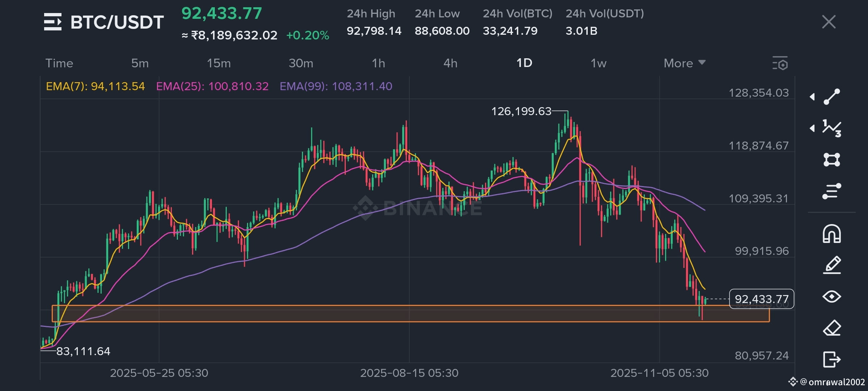The height and width of the screenshot is (391, 868).
Task: Switch to 1h timeframe
Action: click(x=378, y=63)
